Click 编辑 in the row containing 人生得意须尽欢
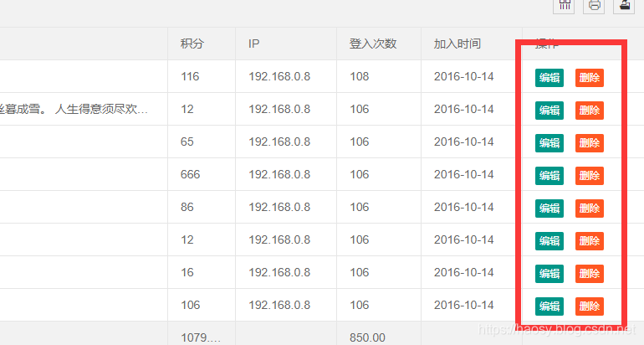 click(x=549, y=111)
